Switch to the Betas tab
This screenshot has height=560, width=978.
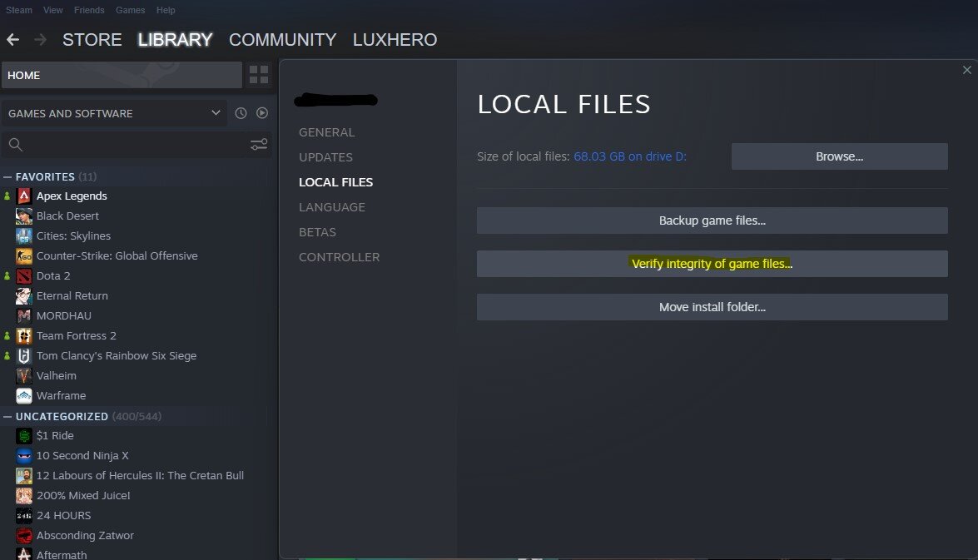(x=317, y=232)
